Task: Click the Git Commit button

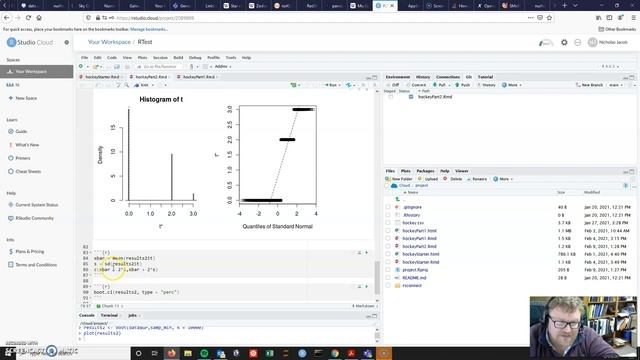Action: pyautogui.click(x=416, y=85)
